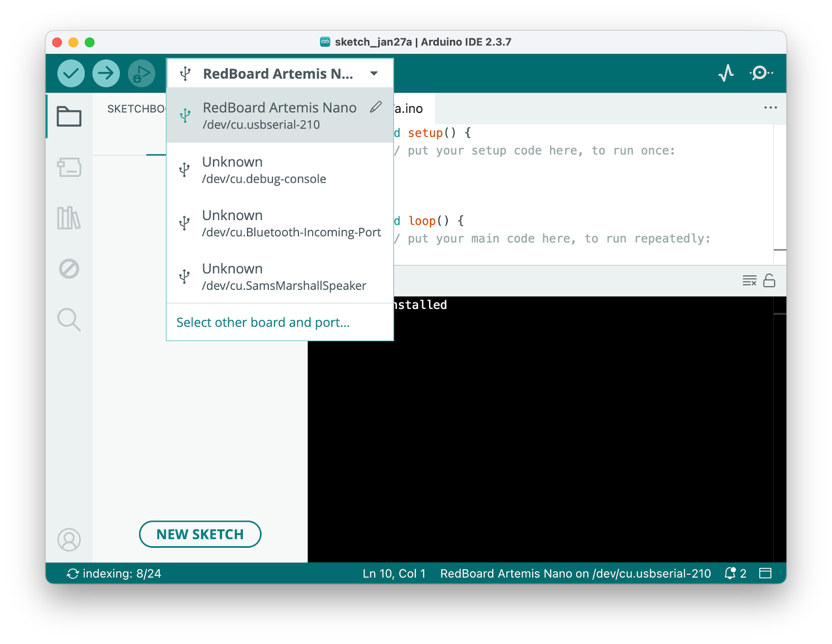
Task: Toggle autoscroll lock in the output panel
Action: [769, 280]
